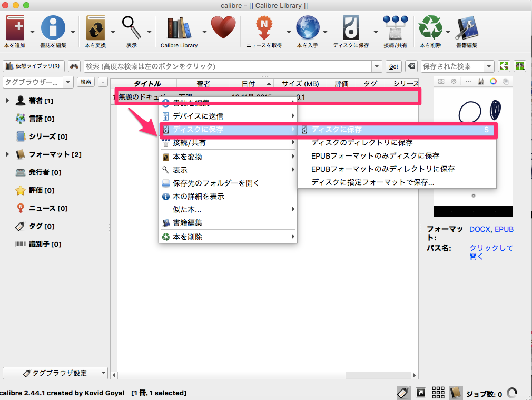Open the EPUB format link
This screenshot has width=532, height=400.
coord(504,229)
